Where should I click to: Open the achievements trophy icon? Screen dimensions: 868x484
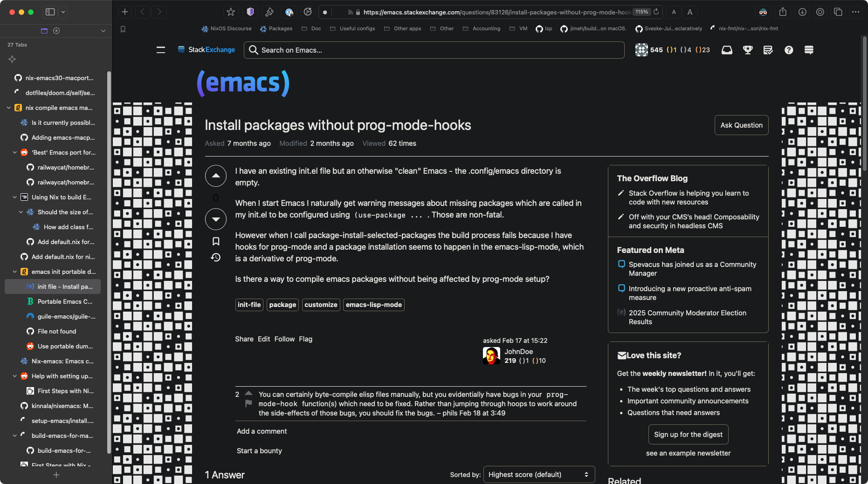(x=748, y=50)
